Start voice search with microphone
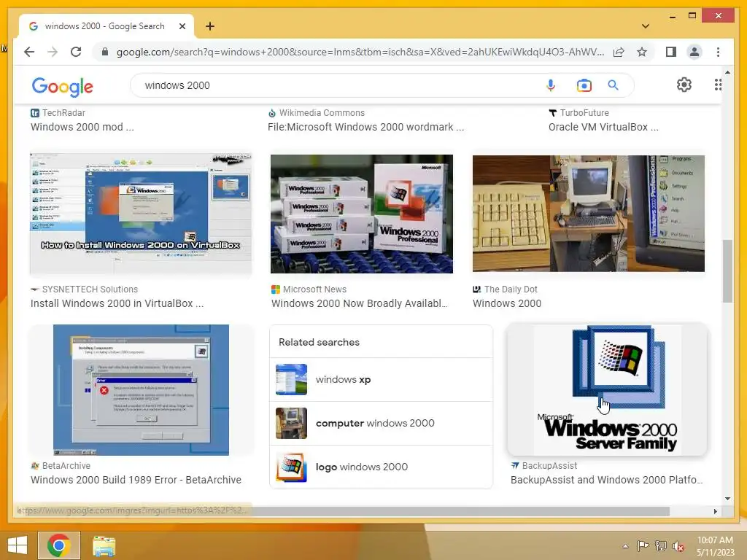The image size is (747, 560). click(550, 85)
